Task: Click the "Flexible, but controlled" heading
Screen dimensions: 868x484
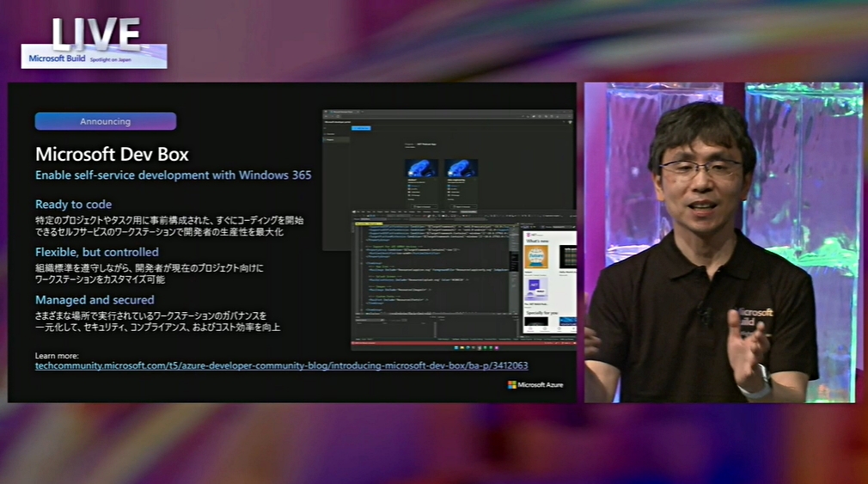Action: point(97,252)
